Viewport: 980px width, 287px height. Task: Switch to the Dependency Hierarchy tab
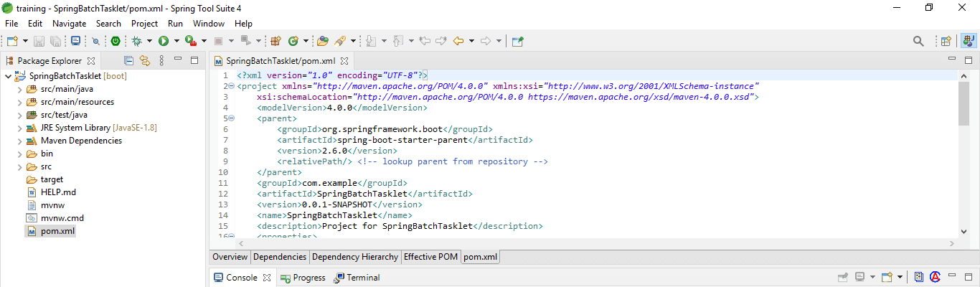point(355,257)
